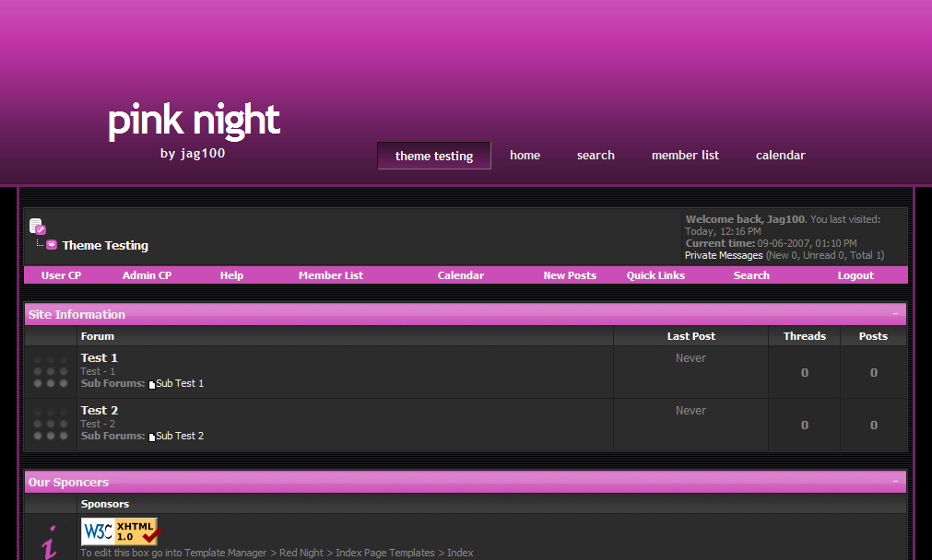Click the Test 1 forum status dots icon
The image size is (932, 560).
[x=51, y=372]
